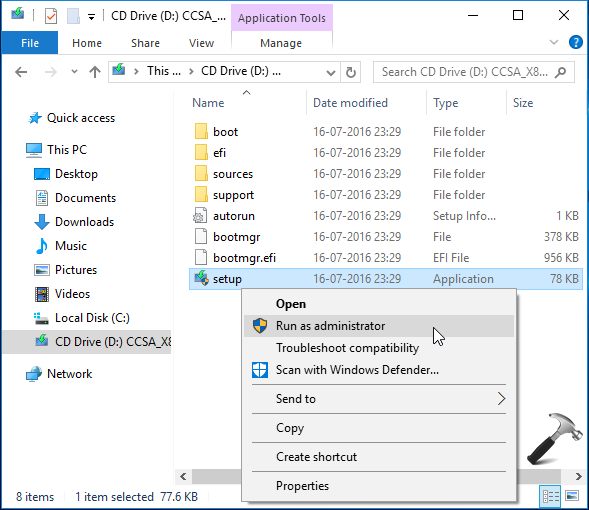Open the Customize Quick Access Toolbar dropdown
Image resolution: width=589 pixels, height=510 pixels.
91,17
